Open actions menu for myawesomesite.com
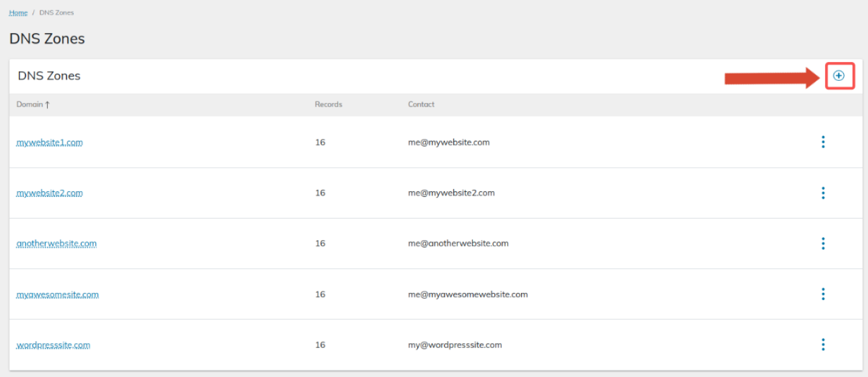The width and height of the screenshot is (868, 377). click(x=823, y=294)
